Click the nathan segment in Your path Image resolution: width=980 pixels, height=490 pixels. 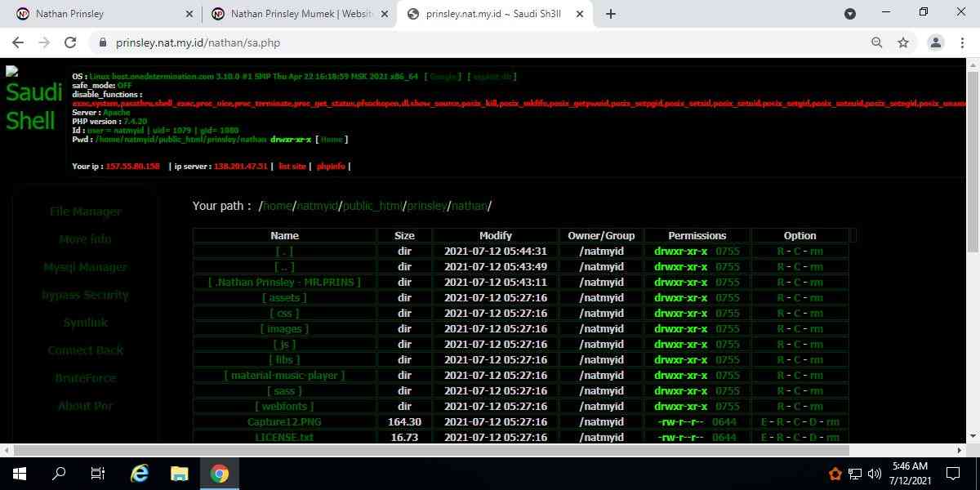click(470, 206)
